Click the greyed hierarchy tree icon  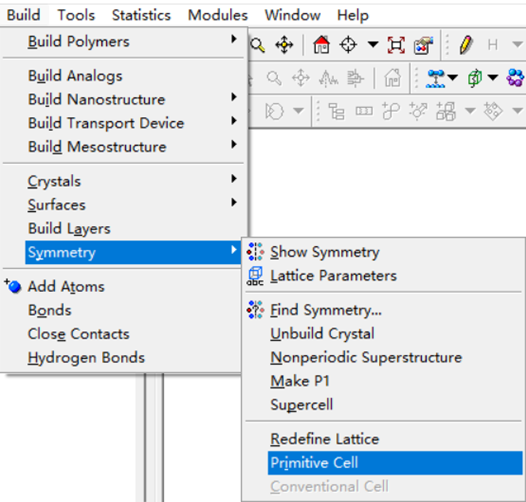[336, 111]
